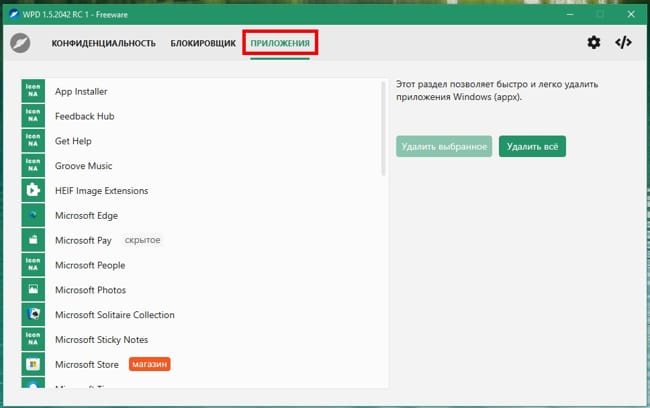Click the Get Help label

pos(73,141)
